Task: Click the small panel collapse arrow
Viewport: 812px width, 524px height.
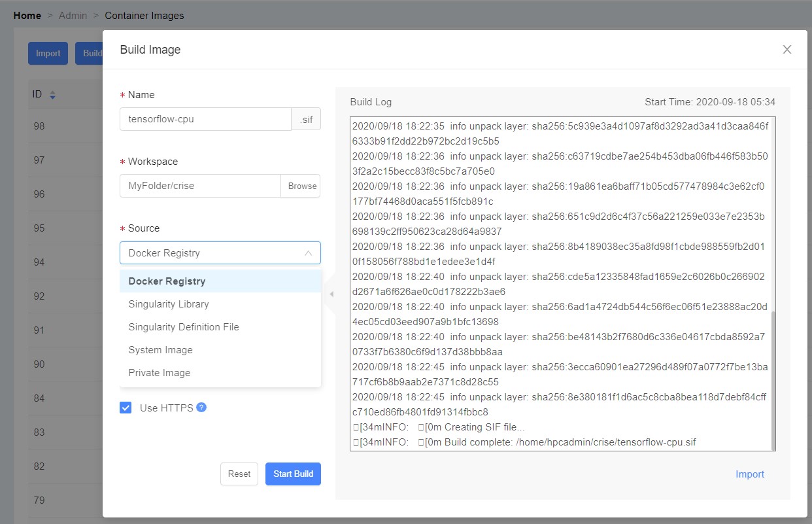Action: point(331,294)
